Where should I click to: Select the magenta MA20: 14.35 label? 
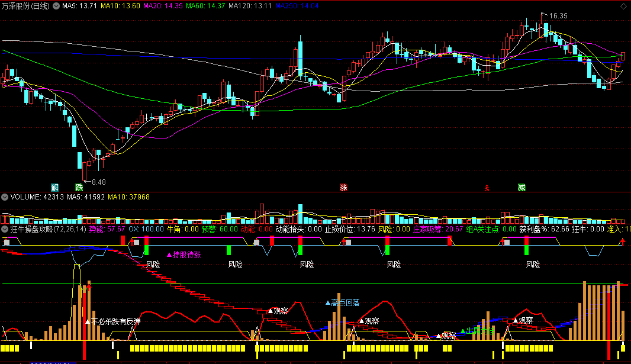click(x=163, y=6)
